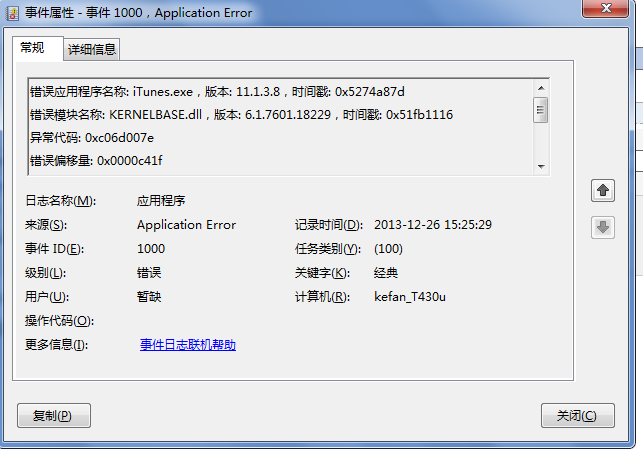643x455 pixels.
Task: Click the 任务类别(Y) label
Action: (x=328, y=249)
